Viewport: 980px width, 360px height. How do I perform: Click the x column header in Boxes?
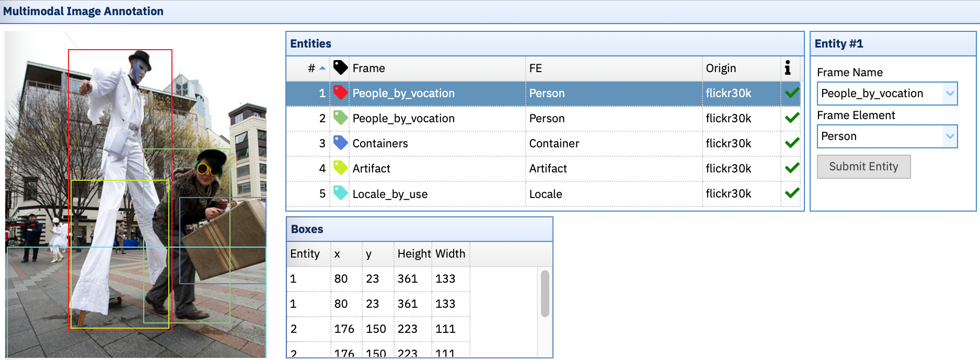coord(346,254)
